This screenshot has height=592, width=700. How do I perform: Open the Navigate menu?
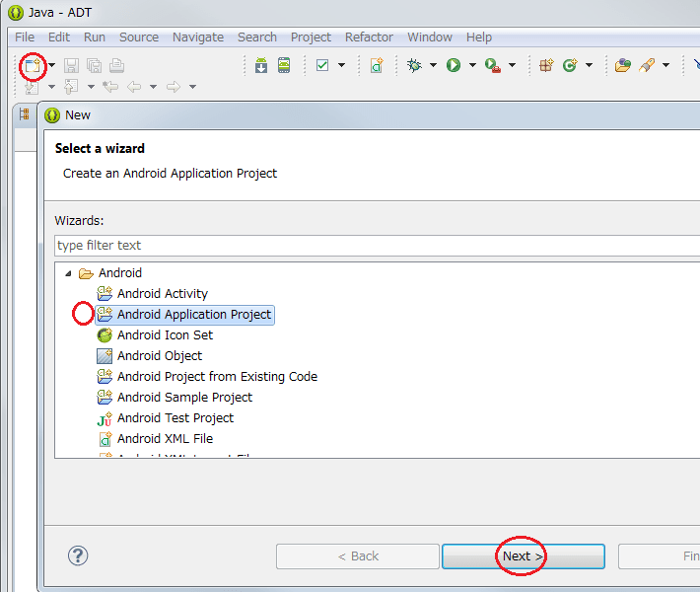(198, 37)
